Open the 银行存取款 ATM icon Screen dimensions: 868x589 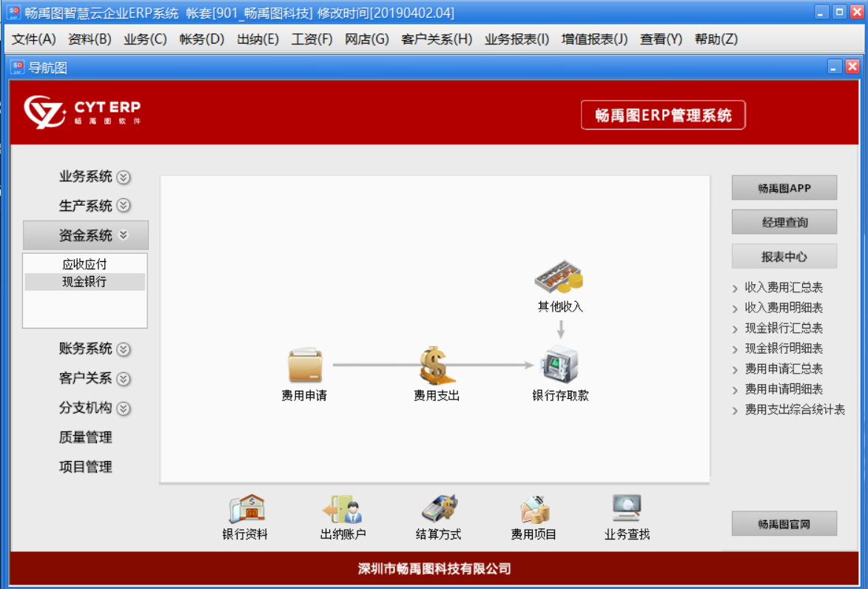[x=559, y=364]
